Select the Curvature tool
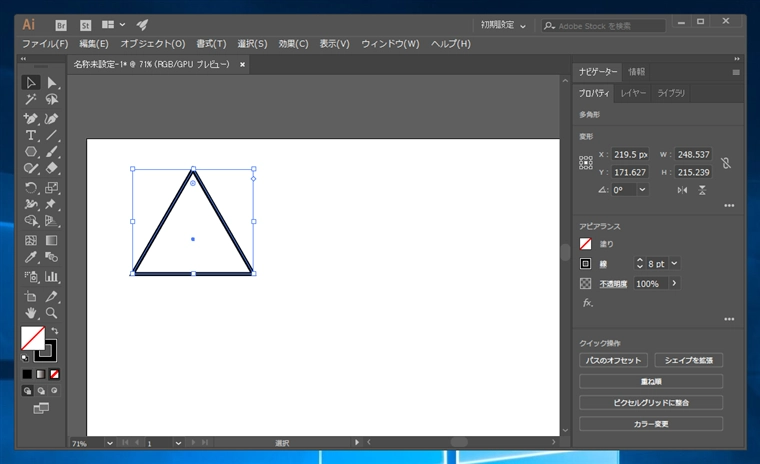760x464 pixels. click(x=51, y=118)
